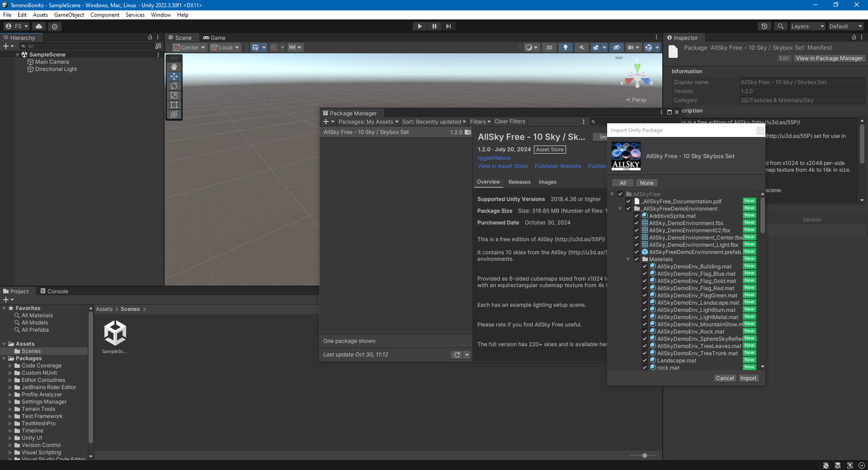868x470 pixels.
Task: Open the Gizmos dropdown in Scene view
Action: (x=657, y=47)
